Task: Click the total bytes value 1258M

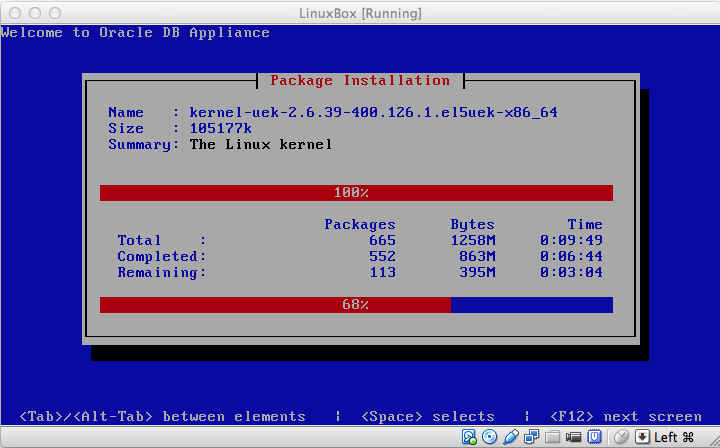Action: (472, 240)
